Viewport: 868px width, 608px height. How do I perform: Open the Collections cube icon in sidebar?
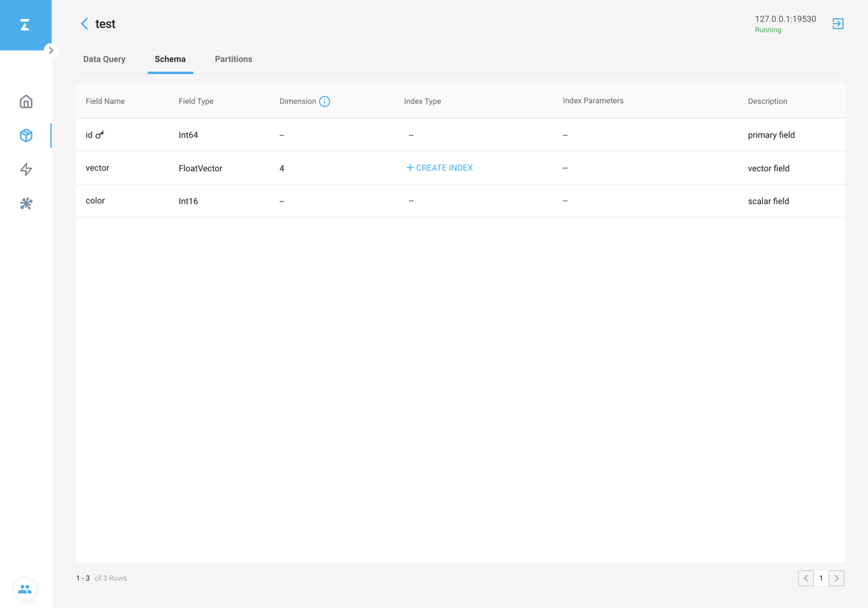[26, 136]
